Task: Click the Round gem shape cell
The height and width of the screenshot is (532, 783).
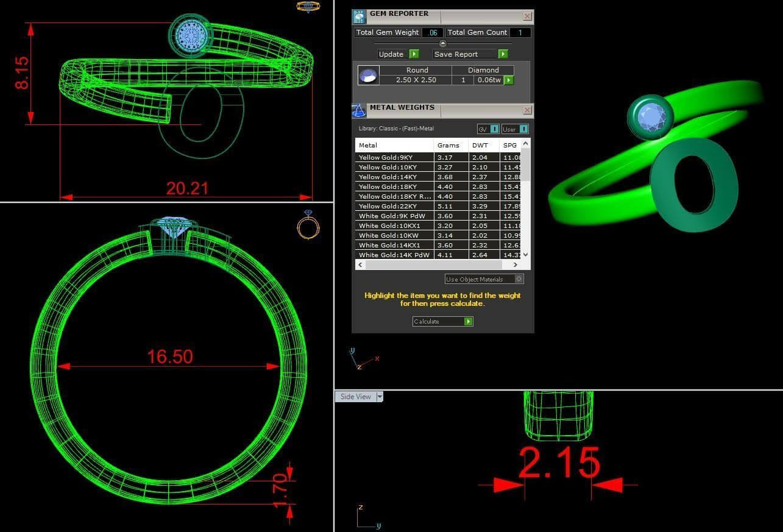Action: [x=417, y=70]
